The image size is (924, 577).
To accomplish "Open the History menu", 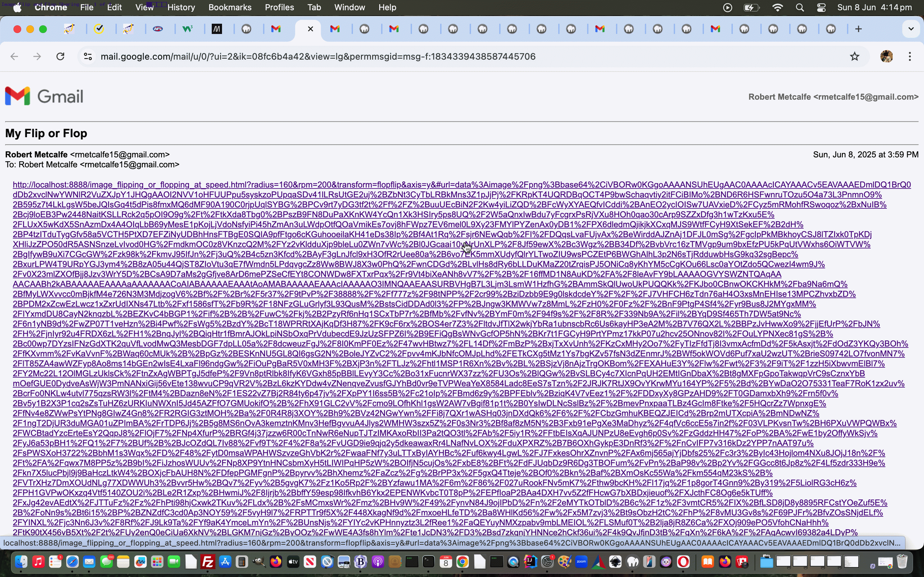I will [181, 7].
